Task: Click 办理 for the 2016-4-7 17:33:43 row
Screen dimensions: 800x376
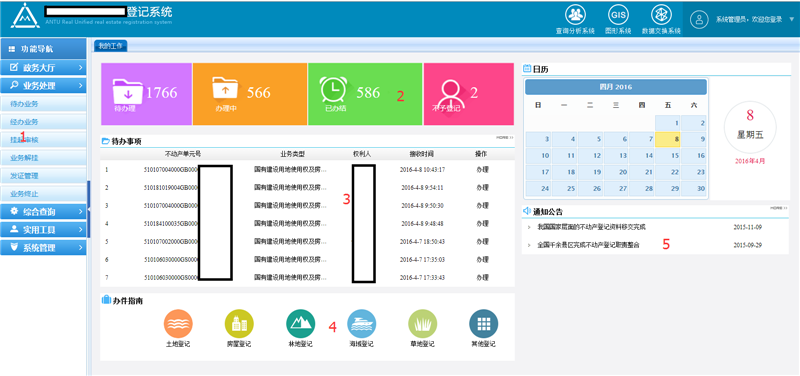Action: coord(482,278)
